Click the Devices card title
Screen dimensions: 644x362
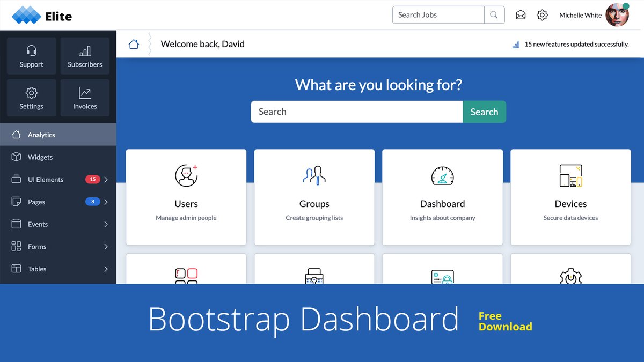[570, 204]
